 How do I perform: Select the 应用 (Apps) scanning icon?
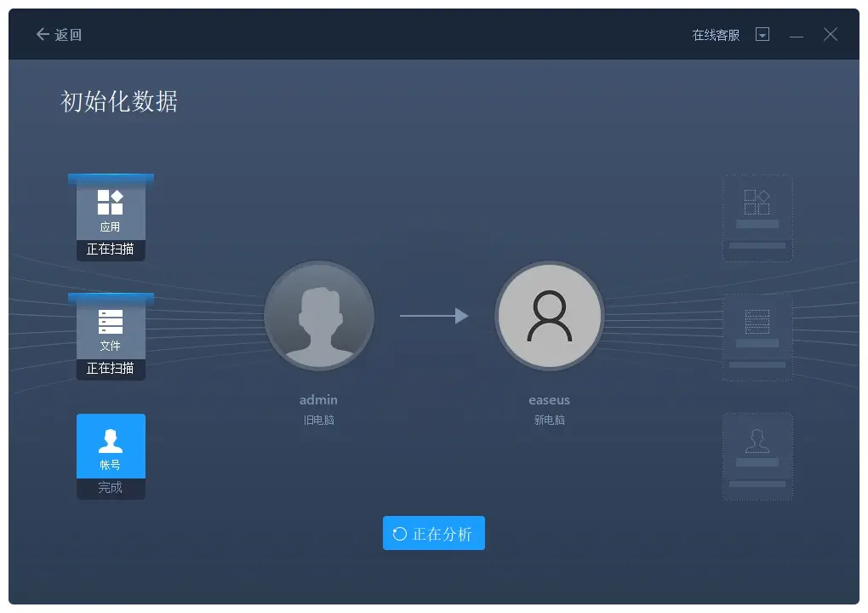(111, 209)
